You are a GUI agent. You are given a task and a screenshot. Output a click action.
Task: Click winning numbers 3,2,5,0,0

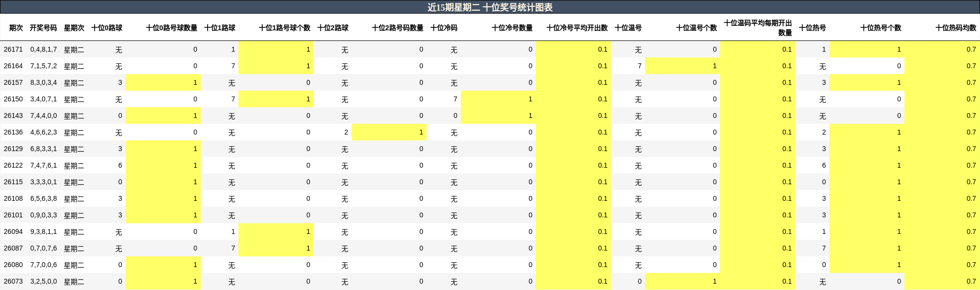pyautogui.click(x=43, y=281)
